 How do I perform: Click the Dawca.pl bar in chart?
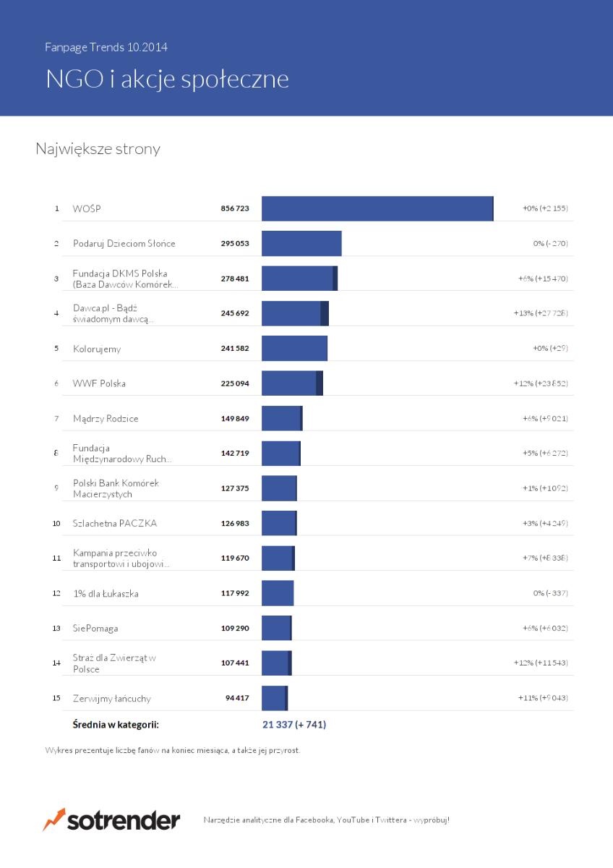point(295,313)
